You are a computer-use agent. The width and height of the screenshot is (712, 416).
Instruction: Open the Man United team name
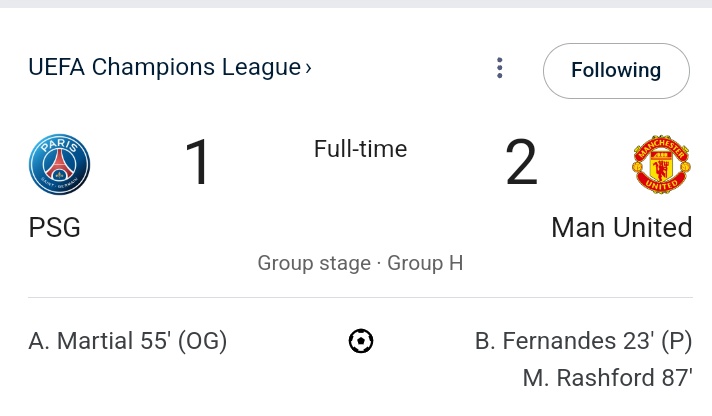click(622, 227)
